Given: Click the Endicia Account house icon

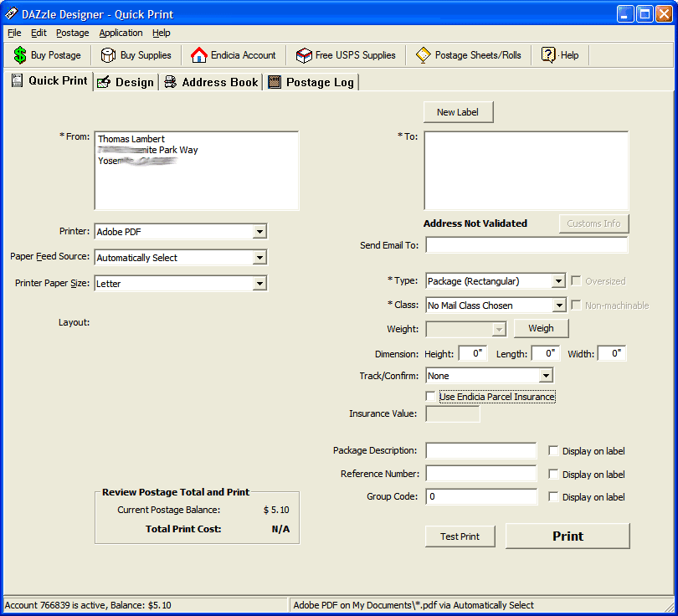Looking at the screenshot, I should (x=199, y=55).
